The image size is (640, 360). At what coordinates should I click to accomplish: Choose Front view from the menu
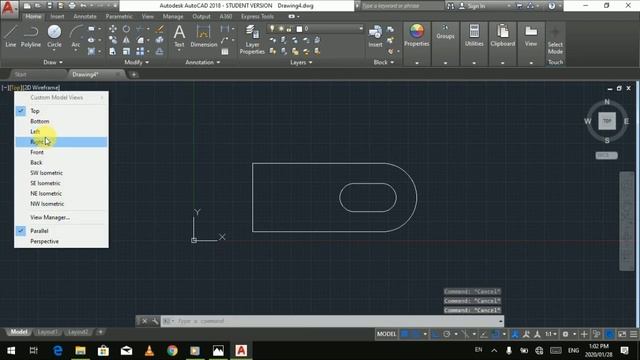(61, 152)
